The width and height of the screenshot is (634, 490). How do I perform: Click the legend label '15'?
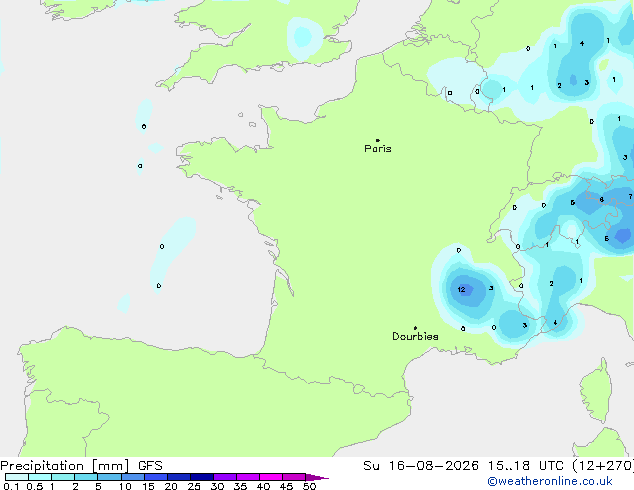pos(148,486)
